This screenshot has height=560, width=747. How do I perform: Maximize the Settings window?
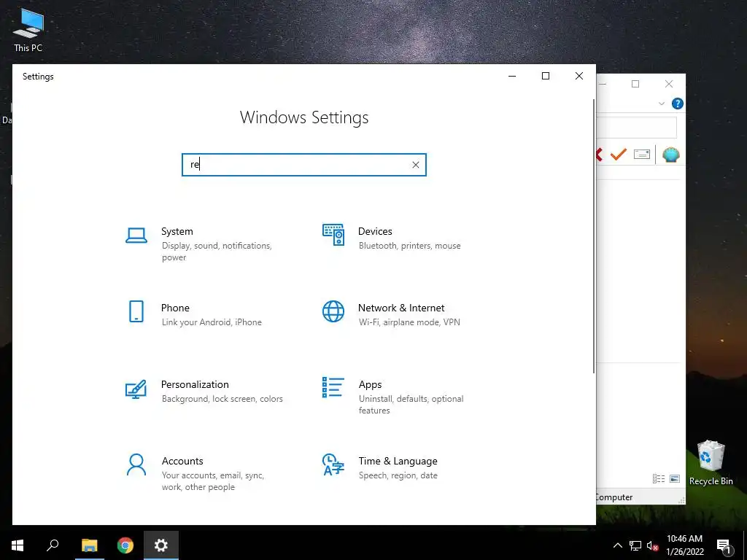[546, 76]
